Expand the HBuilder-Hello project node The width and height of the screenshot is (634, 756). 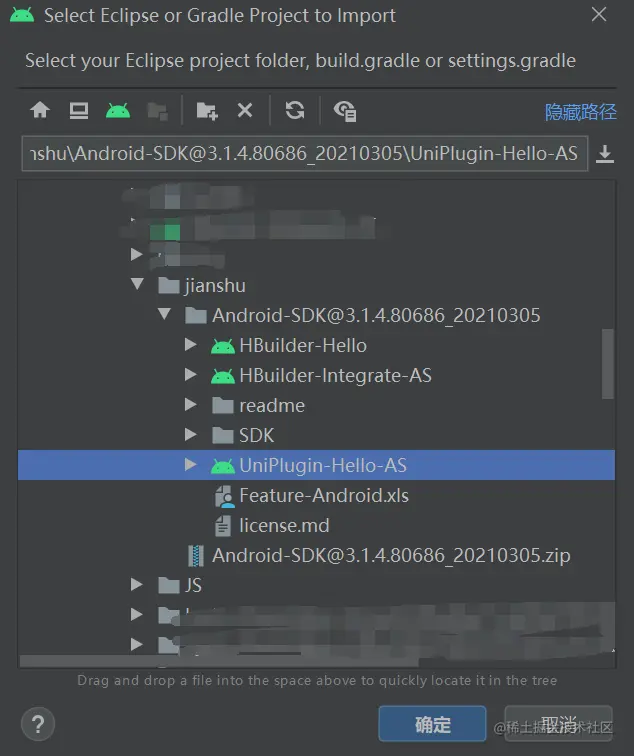coord(191,345)
